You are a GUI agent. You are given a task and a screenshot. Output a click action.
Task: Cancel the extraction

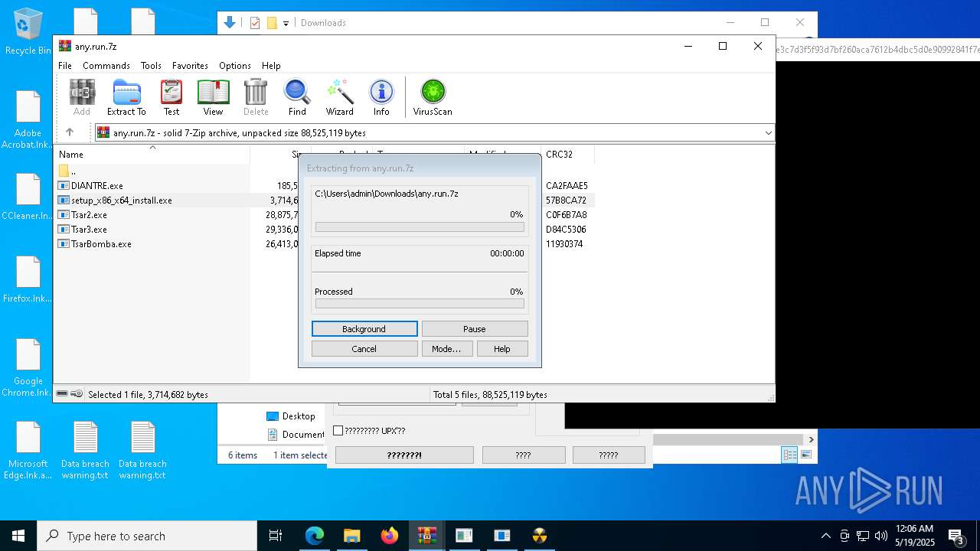[x=364, y=349]
